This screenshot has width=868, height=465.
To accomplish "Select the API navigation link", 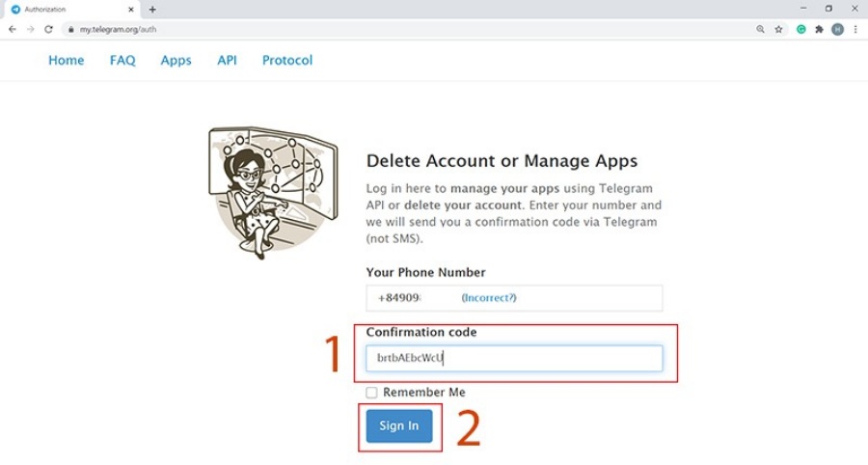I will (227, 60).
